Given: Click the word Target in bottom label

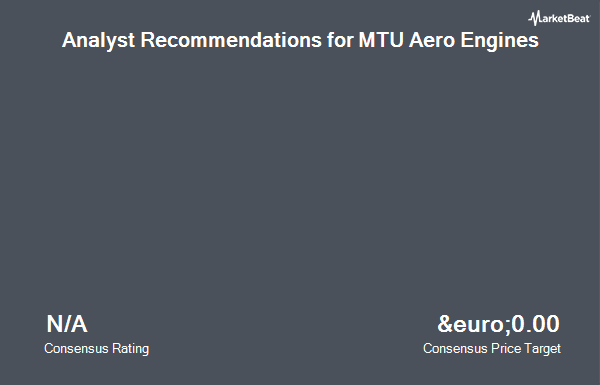Looking at the screenshot, I should pyautogui.click(x=542, y=349).
